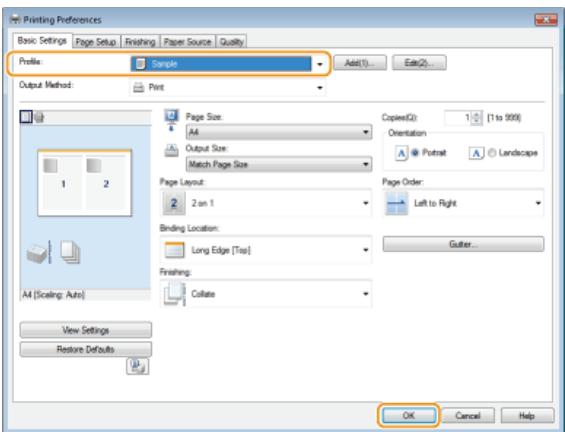The height and width of the screenshot is (432, 565).
Task: Select Landscape orientation radio button
Action: pos(492,153)
